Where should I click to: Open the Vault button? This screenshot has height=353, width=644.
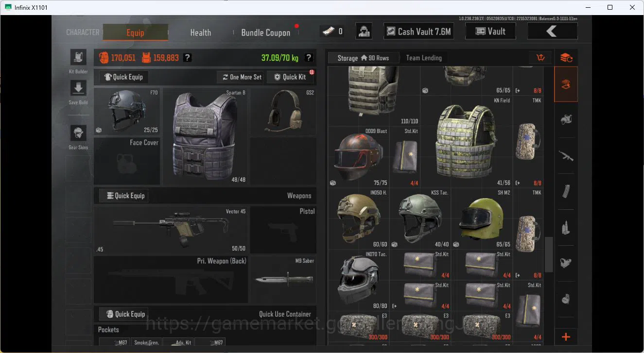[491, 31]
